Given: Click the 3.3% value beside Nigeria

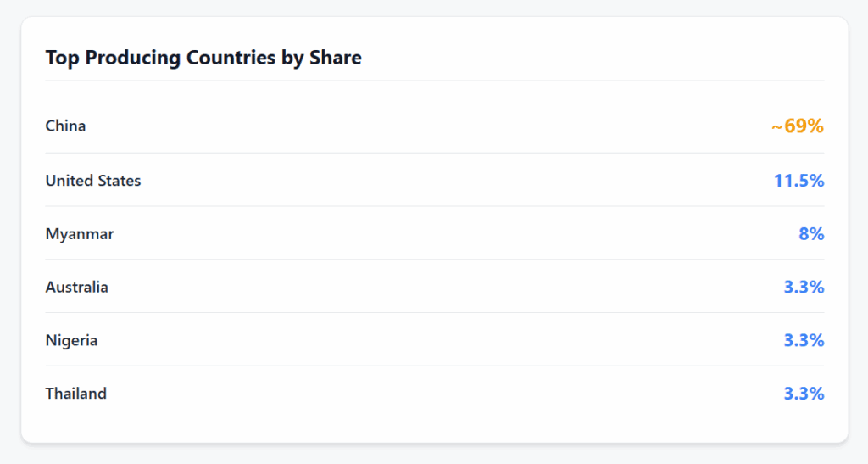Looking at the screenshot, I should point(804,341).
